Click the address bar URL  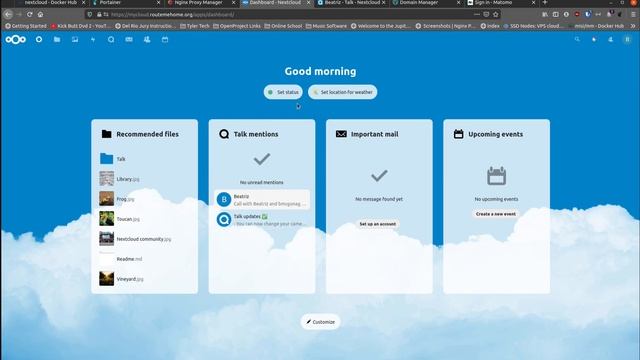(173, 15)
